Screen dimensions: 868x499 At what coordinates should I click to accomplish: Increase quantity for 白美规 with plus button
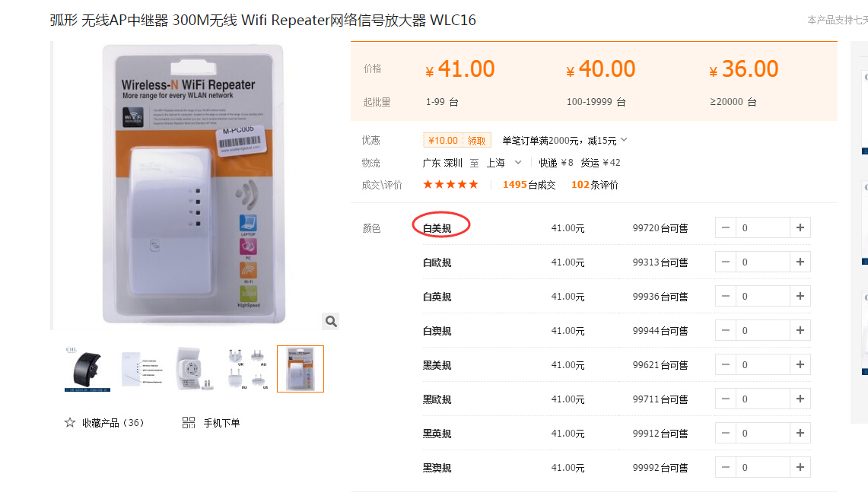tap(800, 227)
